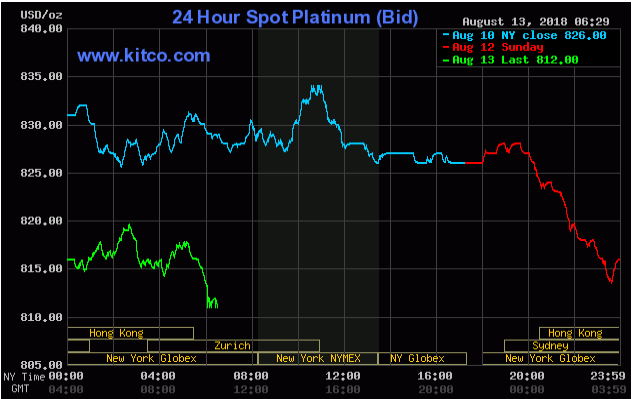Click the left Hong Kong session bar
632x399 pixels.
tap(131, 333)
